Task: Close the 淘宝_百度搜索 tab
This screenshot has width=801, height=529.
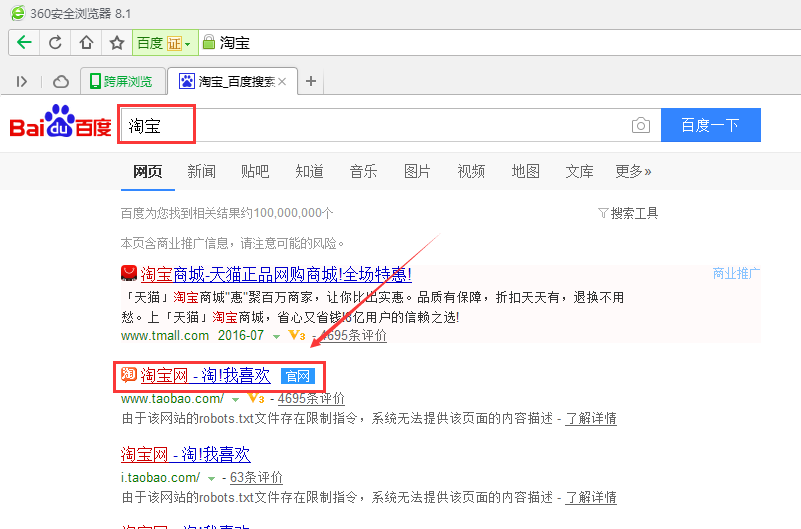Action: click(x=282, y=81)
